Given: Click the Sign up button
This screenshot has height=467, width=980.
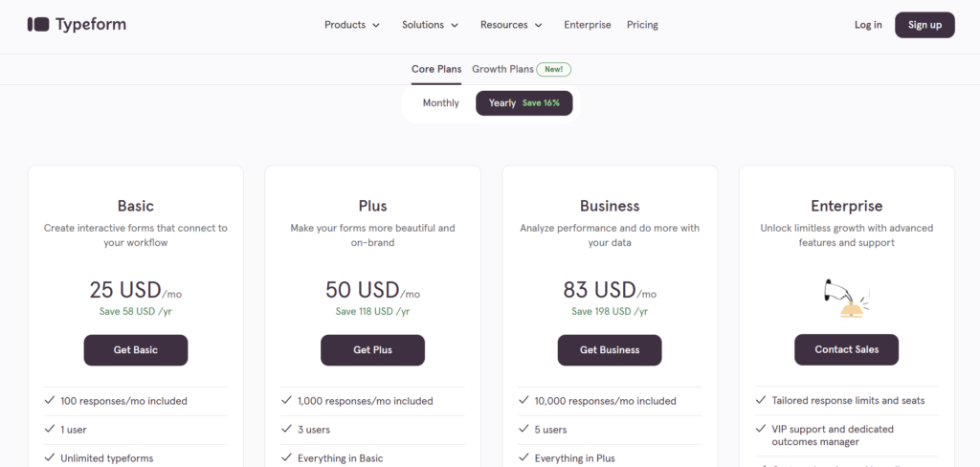Looking at the screenshot, I should point(924,25).
